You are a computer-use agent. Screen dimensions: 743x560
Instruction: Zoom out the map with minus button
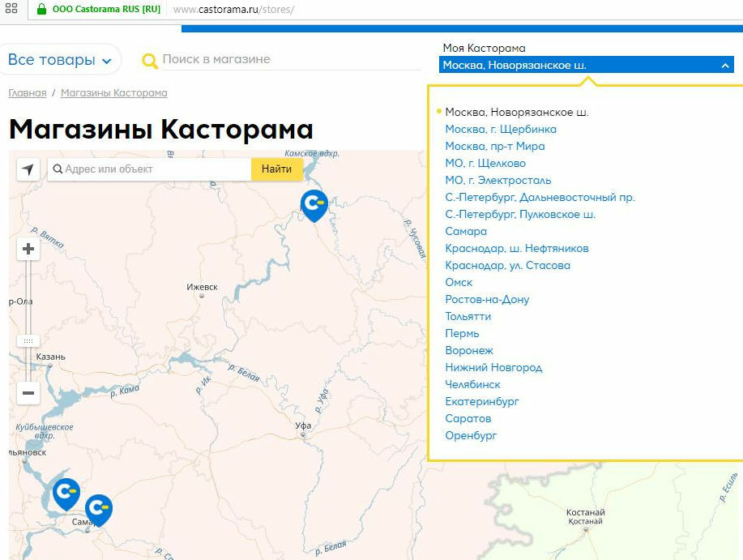[28, 393]
